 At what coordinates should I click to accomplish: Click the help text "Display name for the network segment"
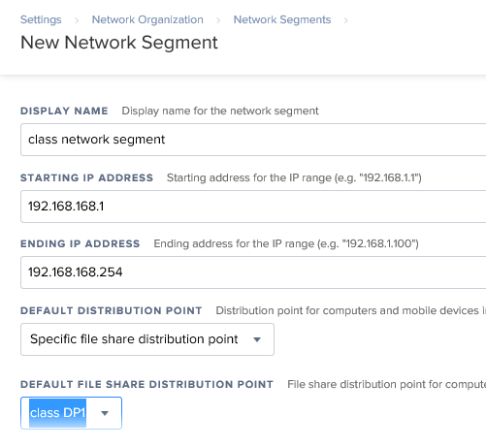pos(220,111)
